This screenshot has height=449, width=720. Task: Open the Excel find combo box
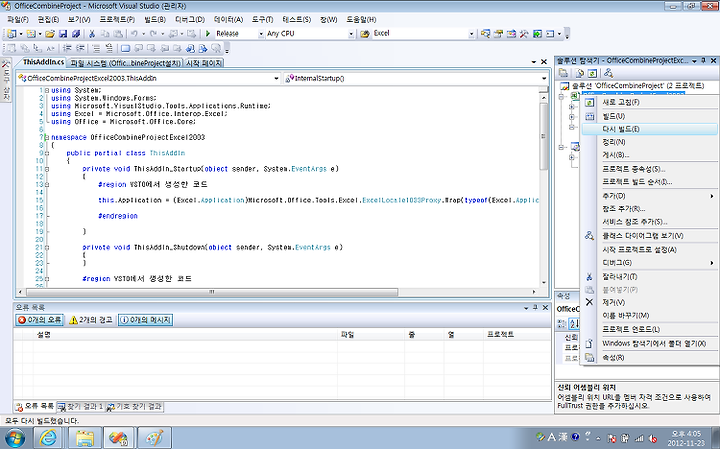pos(471,34)
